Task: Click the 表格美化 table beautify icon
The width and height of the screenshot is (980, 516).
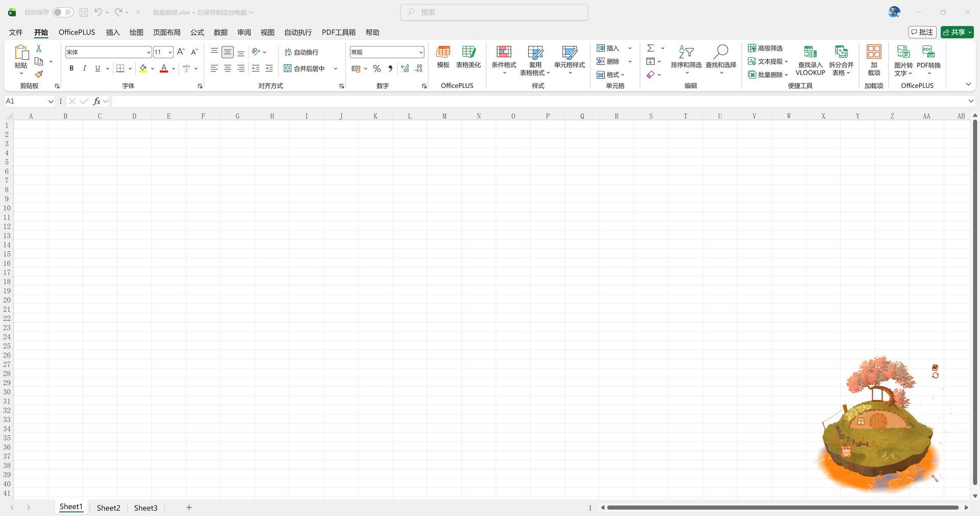Action: pyautogui.click(x=469, y=57)
